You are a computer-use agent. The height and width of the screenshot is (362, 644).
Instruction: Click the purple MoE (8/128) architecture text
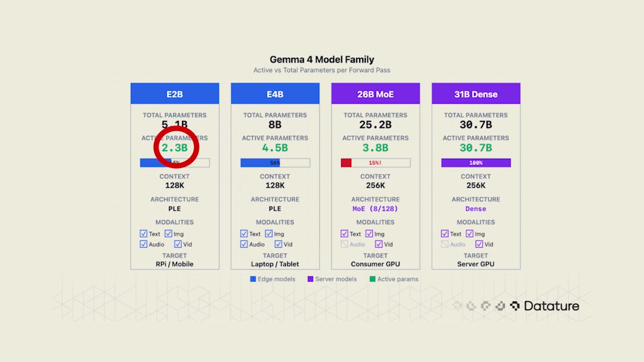pos(375,209)
